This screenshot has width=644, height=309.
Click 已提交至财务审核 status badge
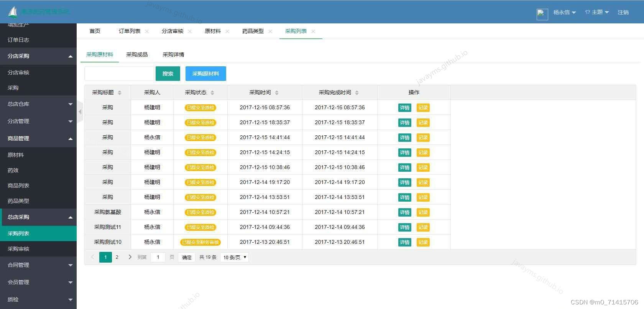point(200,242)
